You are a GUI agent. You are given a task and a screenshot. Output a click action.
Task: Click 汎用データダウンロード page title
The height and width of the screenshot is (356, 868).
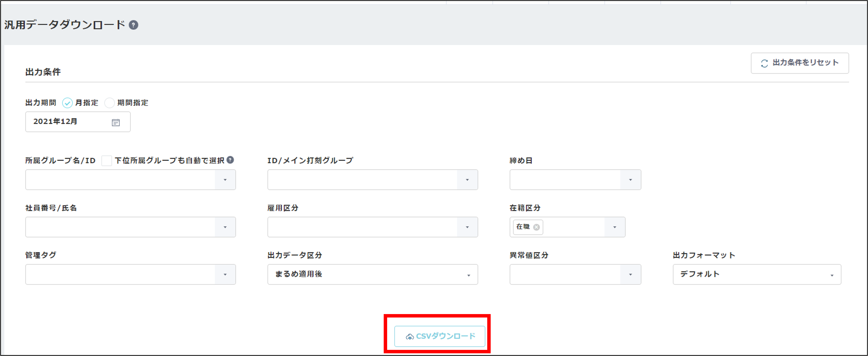click(65, 25)
